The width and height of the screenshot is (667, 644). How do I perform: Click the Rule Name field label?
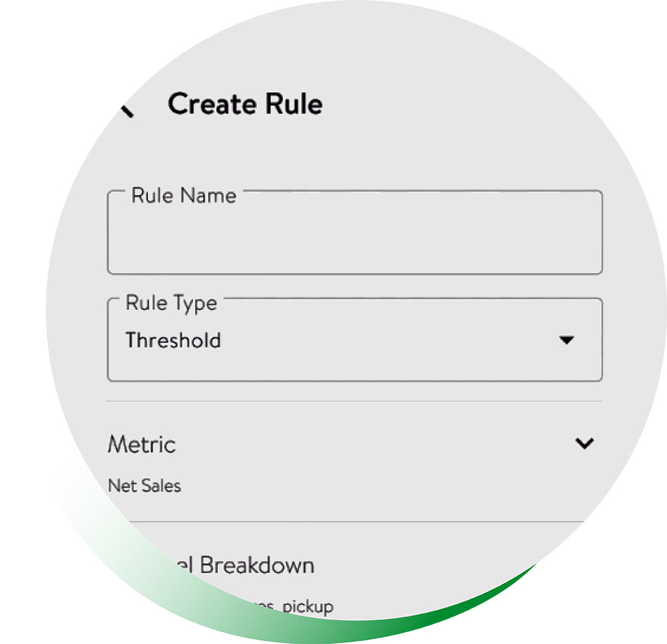183,195
